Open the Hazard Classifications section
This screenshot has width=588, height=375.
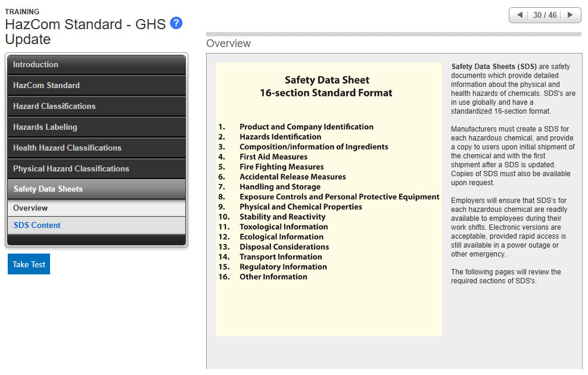tap(97, 107)
